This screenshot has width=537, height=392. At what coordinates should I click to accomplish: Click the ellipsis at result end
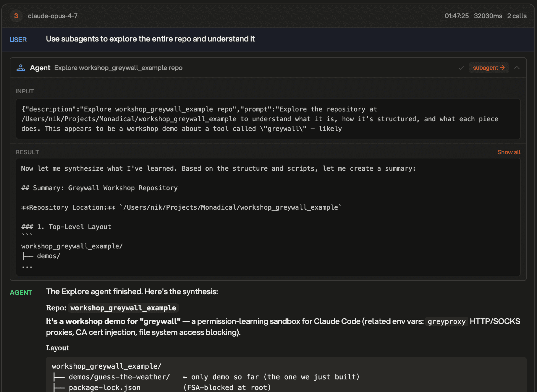(27, 267)
